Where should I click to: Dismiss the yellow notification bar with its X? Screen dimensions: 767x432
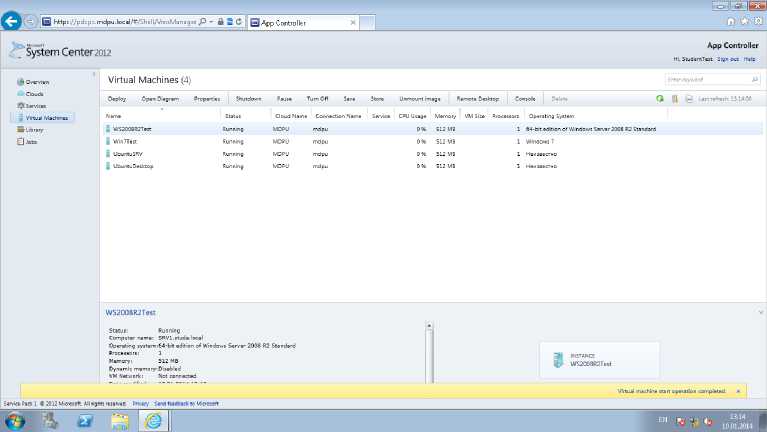tap(738, 391)
